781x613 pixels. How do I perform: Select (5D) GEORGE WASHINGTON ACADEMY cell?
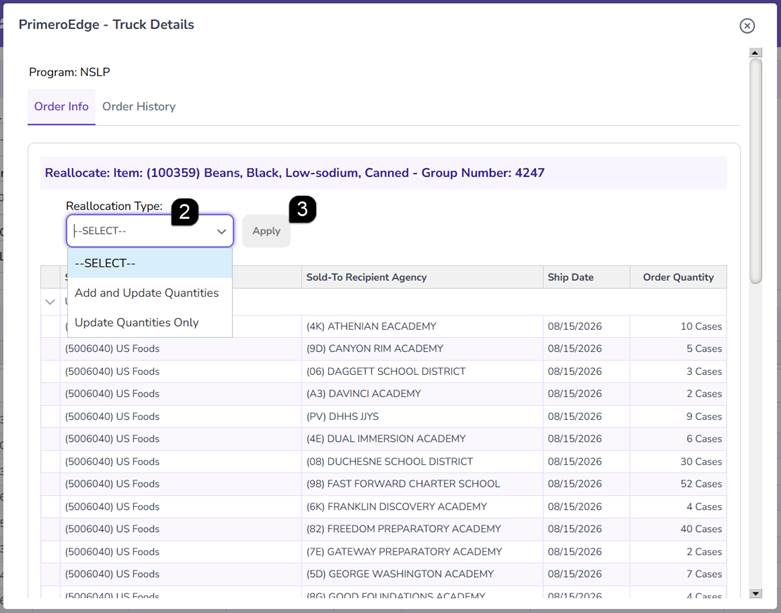(x=422, y=574)
